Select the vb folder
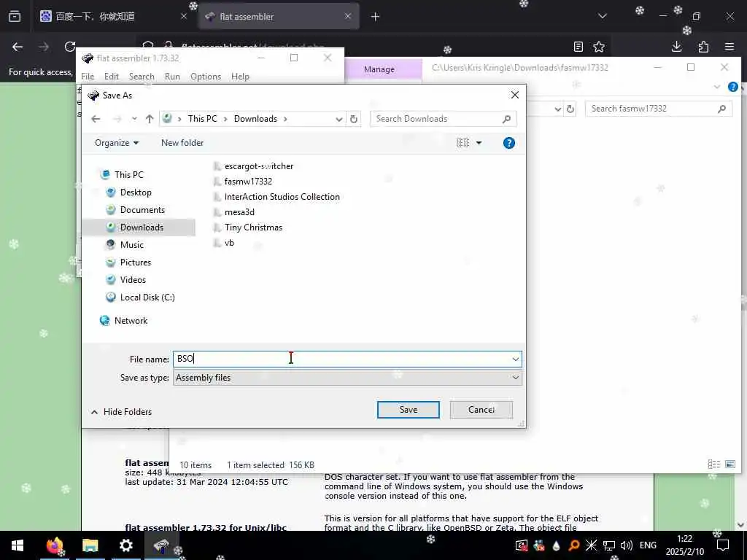The image size is (747, 560). tap(229, 243)
